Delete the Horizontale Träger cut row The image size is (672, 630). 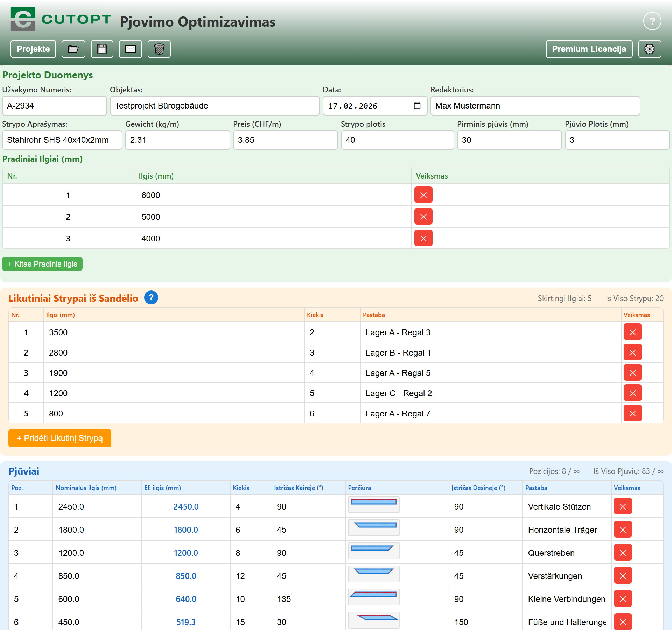pos(623,530)
